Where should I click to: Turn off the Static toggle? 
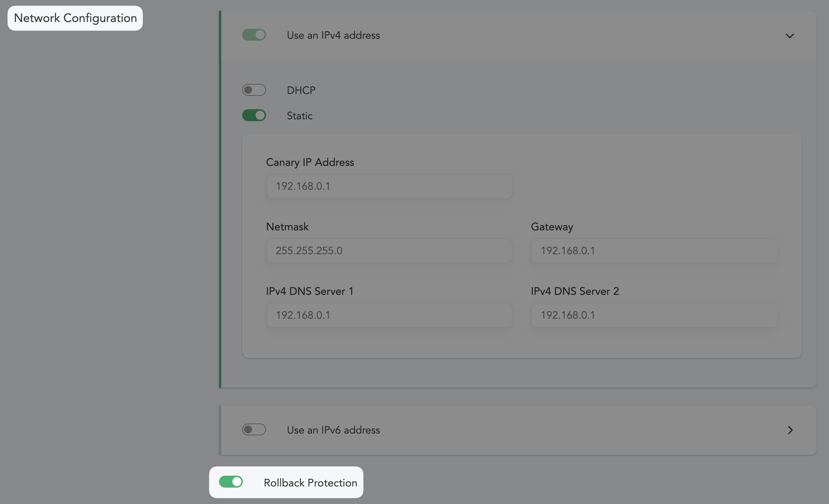pos(254,115)
